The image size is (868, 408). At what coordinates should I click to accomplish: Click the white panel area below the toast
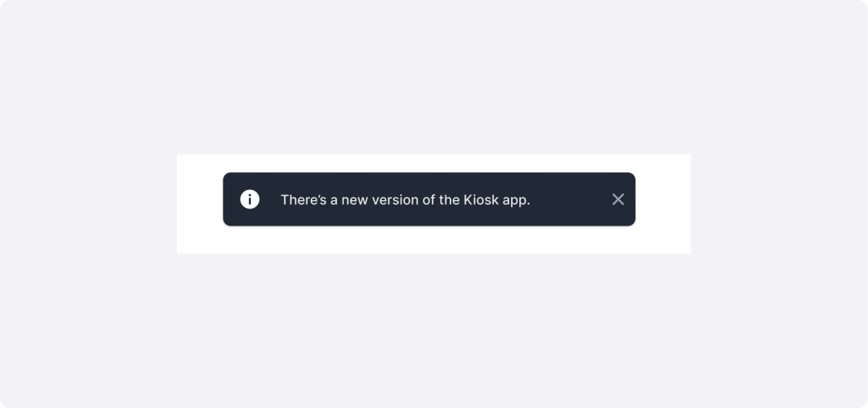[430, 240]
